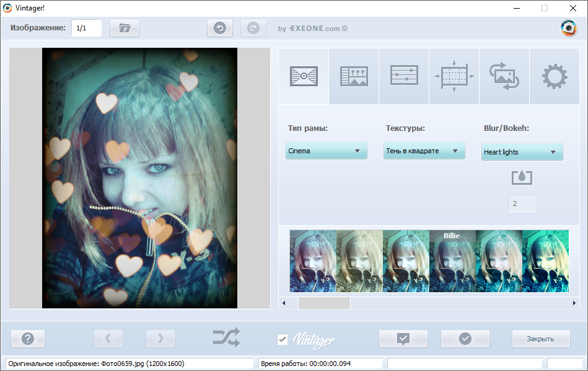Expand the Heart lights bokeh dropdown
The image size is (588, 371).
point(522,152)
